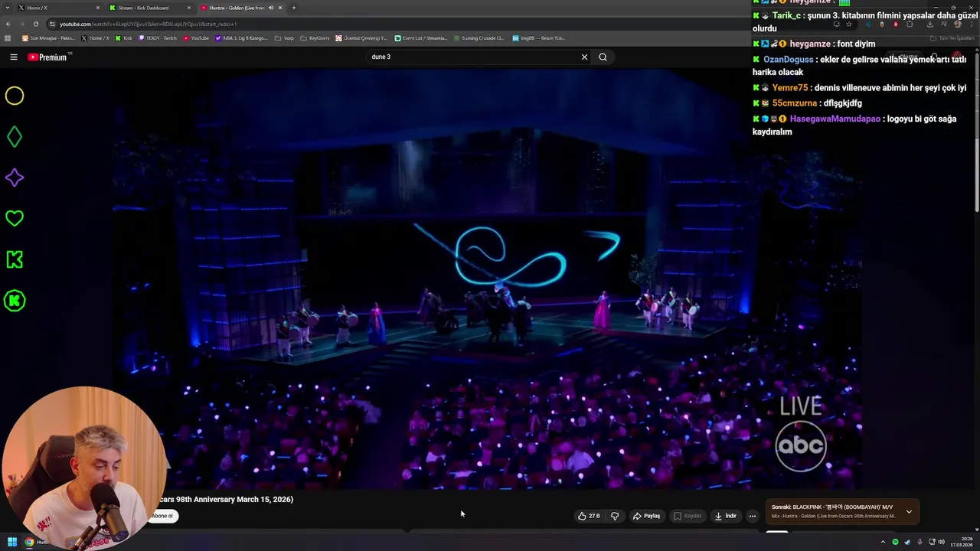Open the 'Ücretsiz Çevrimiçi Y...' bookmark
Viewport: 980px width, 551px height.
[x=362, y=37]
